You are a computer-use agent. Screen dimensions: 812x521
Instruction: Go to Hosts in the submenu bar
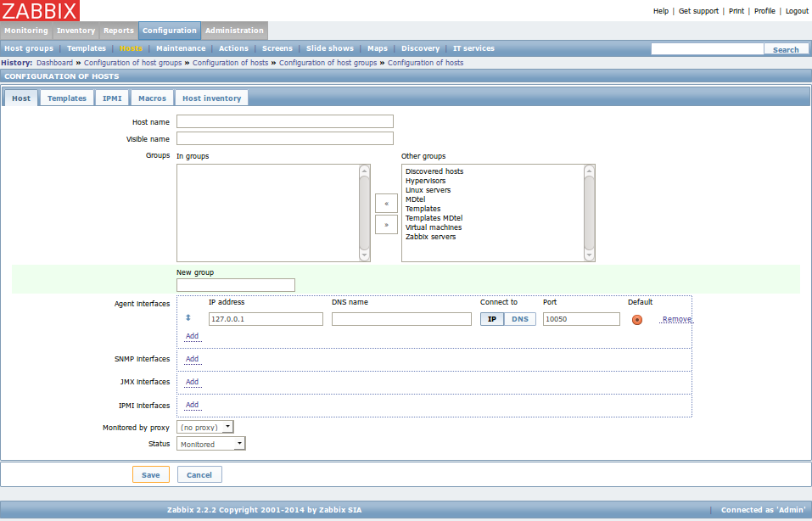coord(131,48)
